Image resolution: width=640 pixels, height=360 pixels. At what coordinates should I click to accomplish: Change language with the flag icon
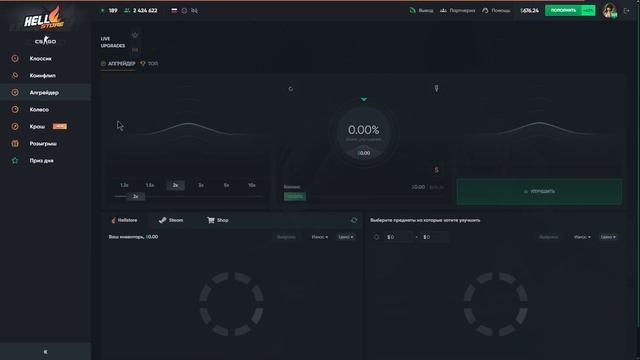click(x=174, y=11)
